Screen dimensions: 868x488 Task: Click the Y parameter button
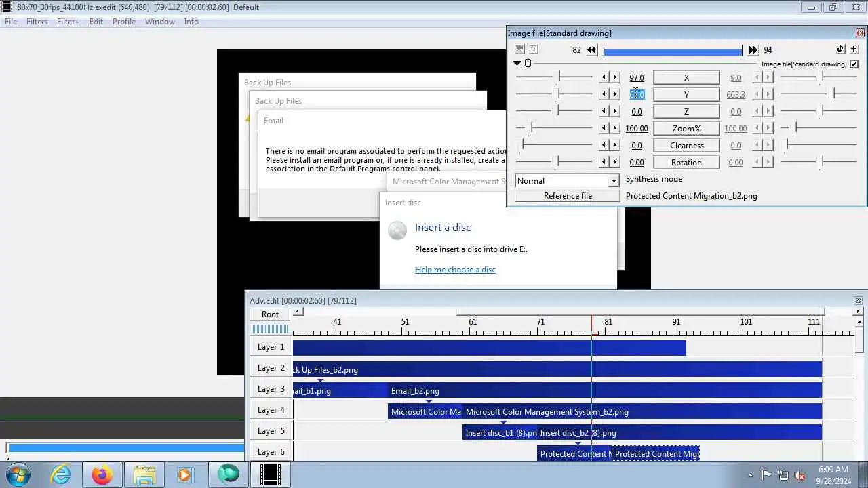(x=686, y=94)
